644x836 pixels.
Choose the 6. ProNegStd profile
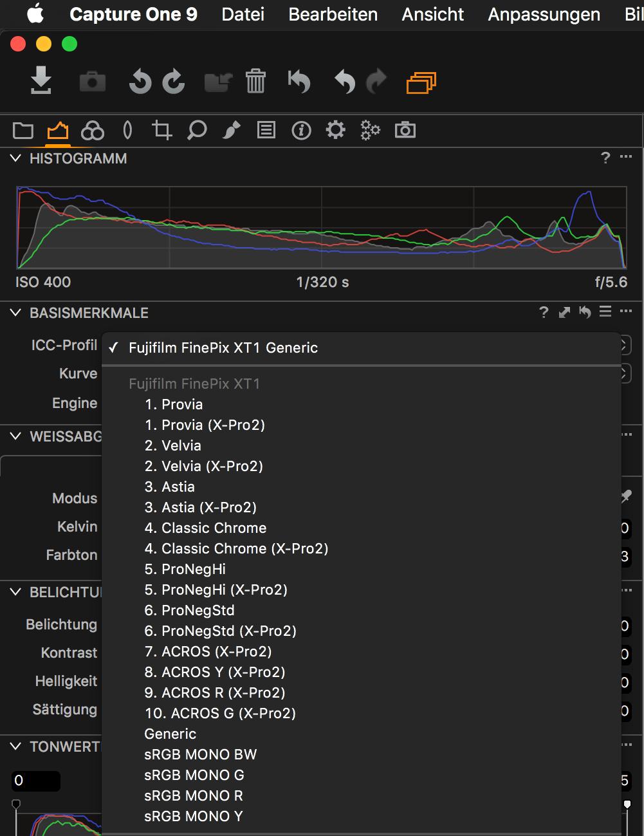pos(361,610)
